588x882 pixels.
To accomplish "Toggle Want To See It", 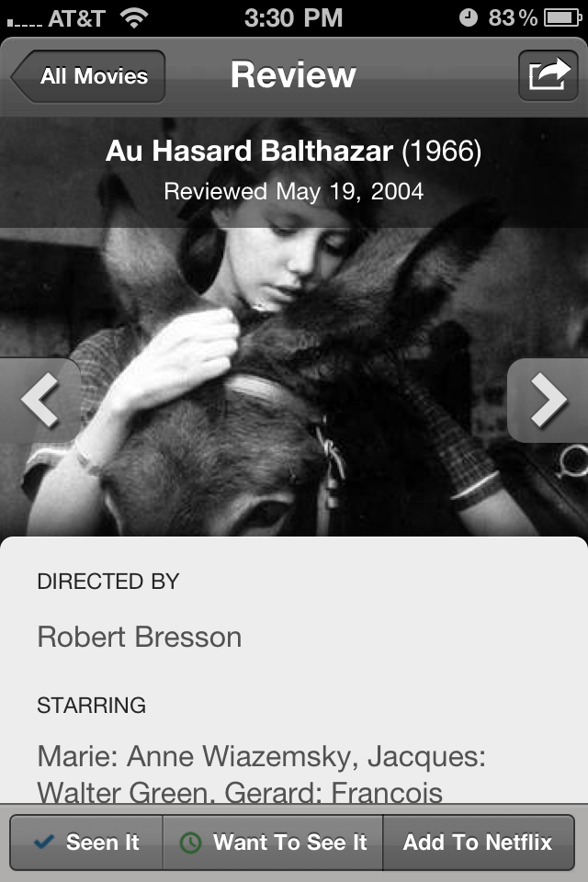I will point(273,842).
